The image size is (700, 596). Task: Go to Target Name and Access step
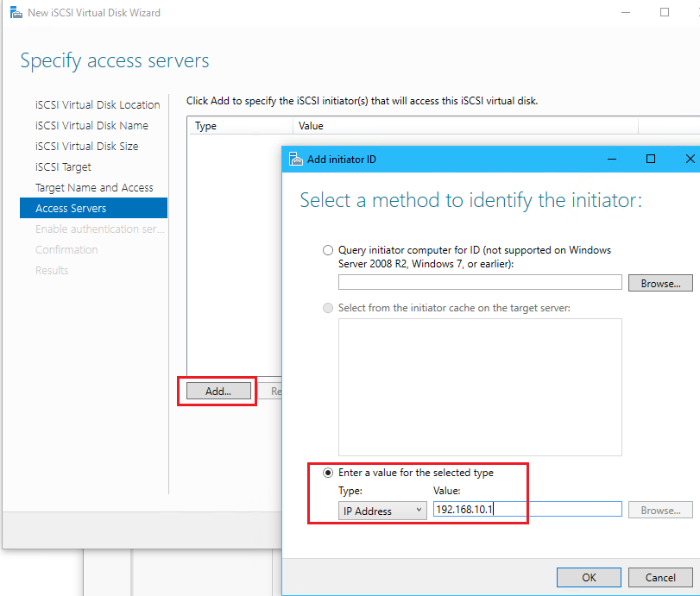click(x=94, y=188)
